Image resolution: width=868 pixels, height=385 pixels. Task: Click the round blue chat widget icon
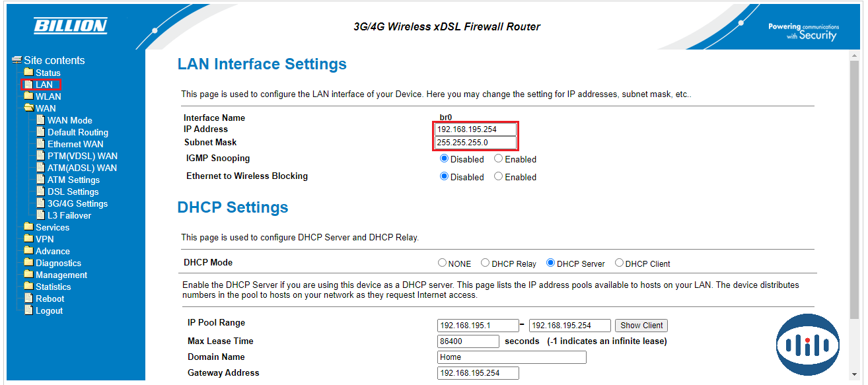(808, 343)
